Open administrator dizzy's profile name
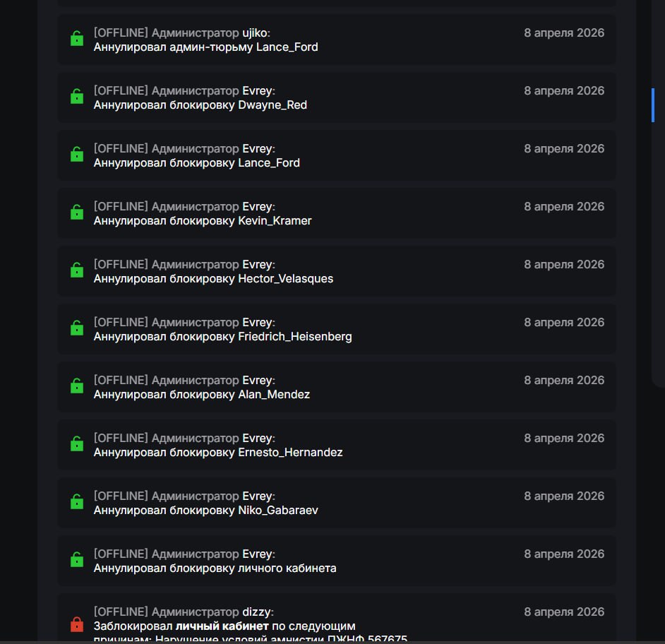The image size is (665, 644). (x=256, y=612)
